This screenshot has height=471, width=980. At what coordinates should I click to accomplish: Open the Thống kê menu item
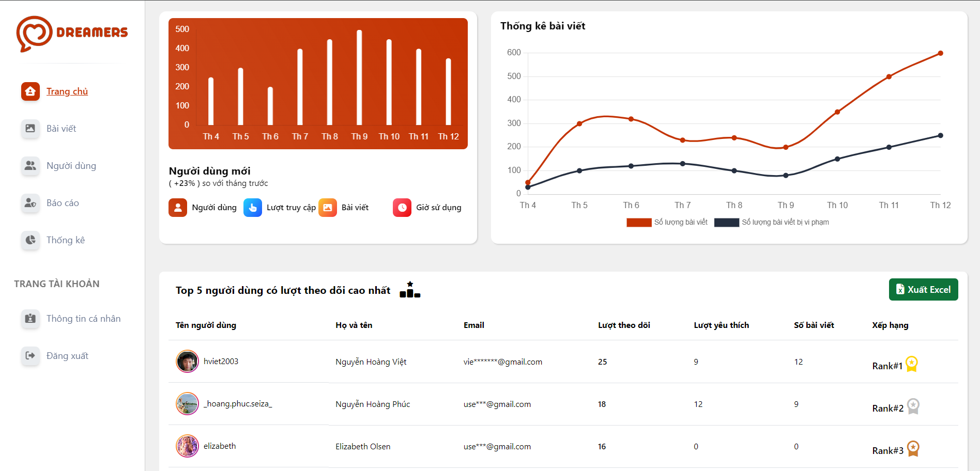tap(66, 240)
